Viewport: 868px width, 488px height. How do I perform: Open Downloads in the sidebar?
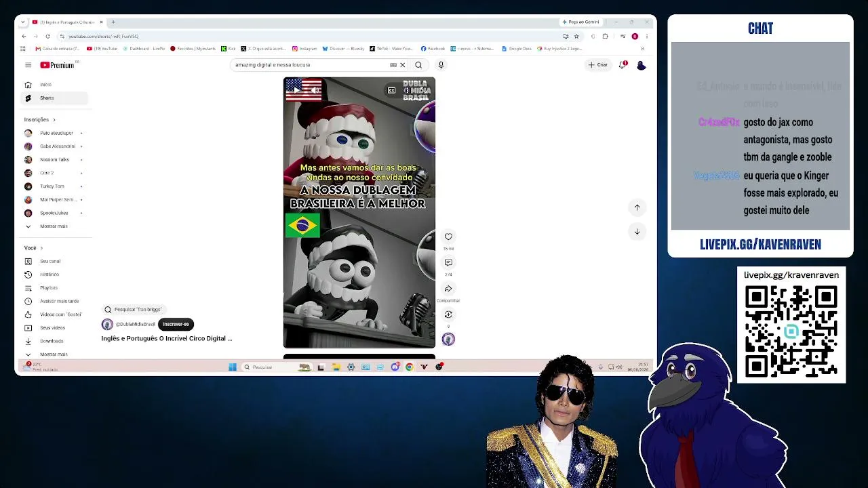click(x=54, y=341)
